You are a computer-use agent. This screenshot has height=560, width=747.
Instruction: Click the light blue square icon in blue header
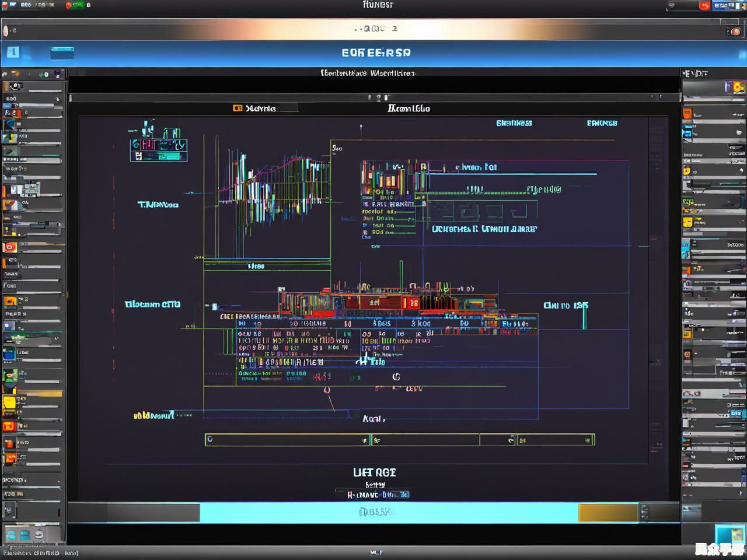coord(13,52)
